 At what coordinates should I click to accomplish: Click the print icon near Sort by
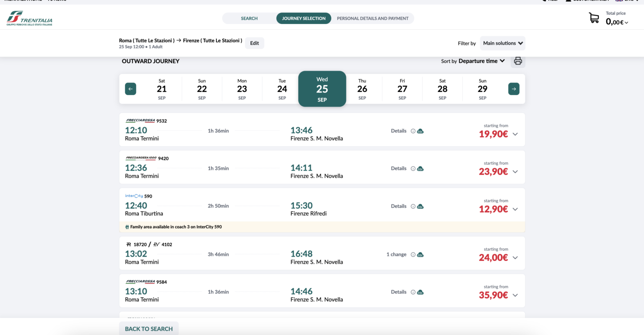[518, 61]
